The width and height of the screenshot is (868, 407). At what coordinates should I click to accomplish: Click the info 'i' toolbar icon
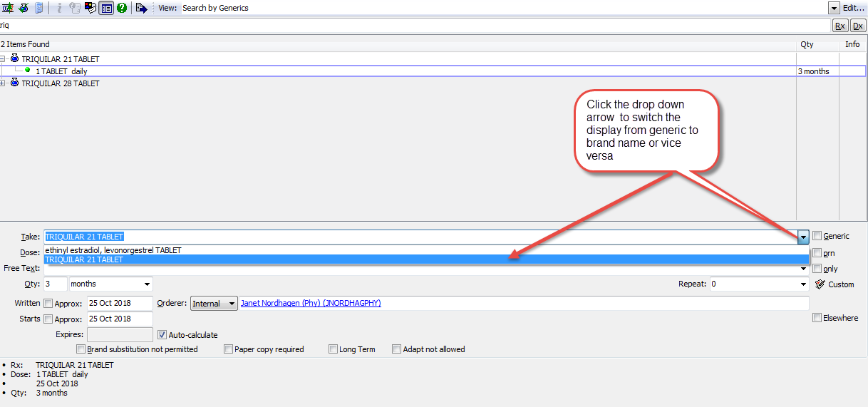tap(59, 8)
